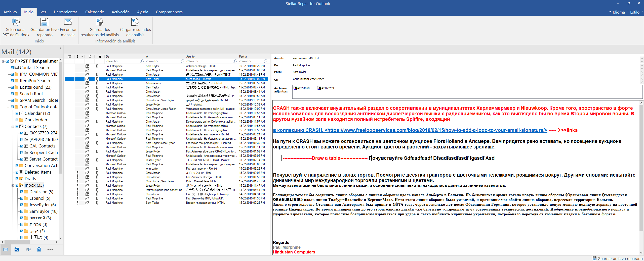
Task: Click Encontrar mensaje icon
Action: click(68, 22)
